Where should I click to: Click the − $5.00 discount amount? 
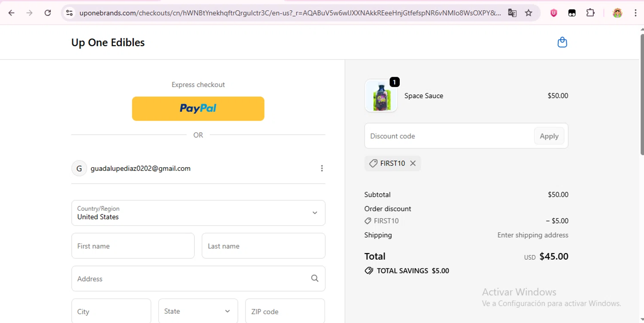557,221
